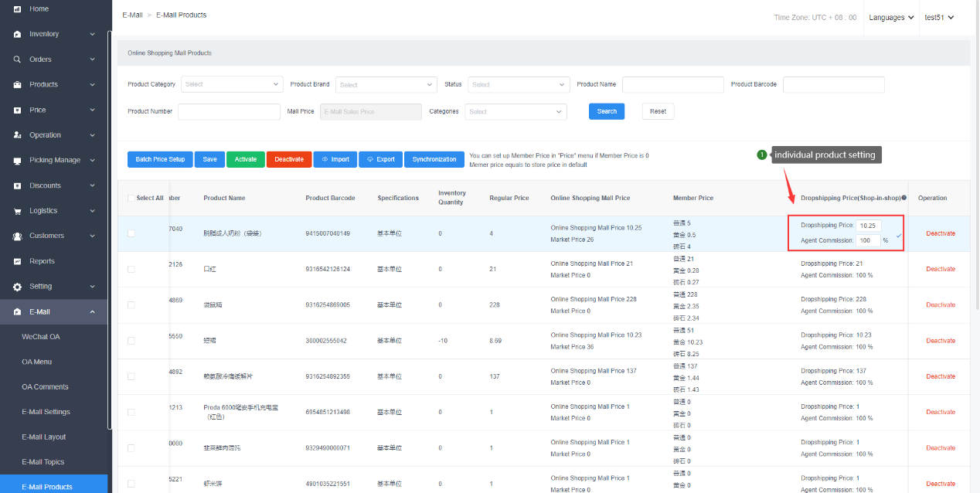Click the Reports chart icon
This screenshot has height=493, width=980.
[17, 261]
